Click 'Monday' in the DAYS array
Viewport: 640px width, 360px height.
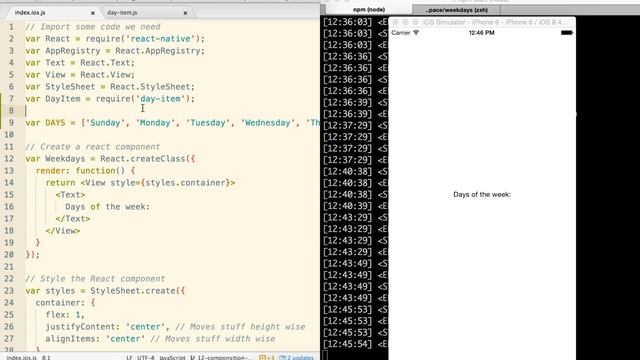click(155, 123)
